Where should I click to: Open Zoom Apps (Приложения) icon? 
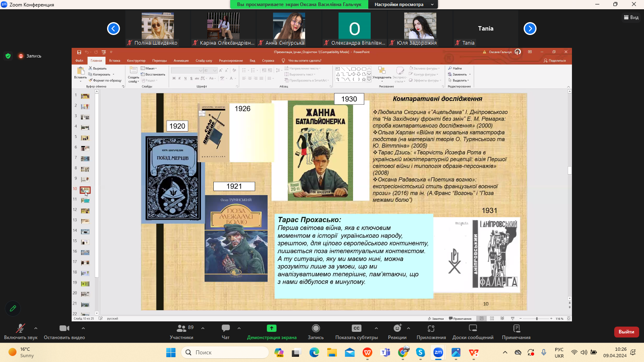[431, 329]
